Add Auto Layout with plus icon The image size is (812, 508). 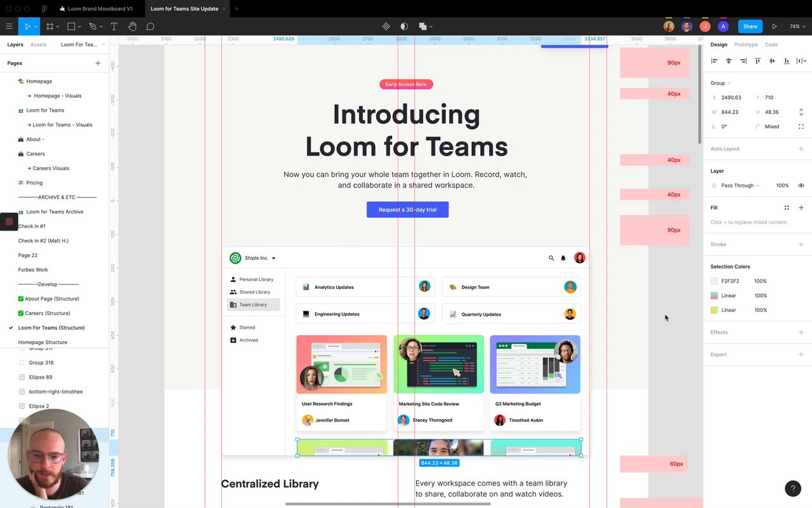click(801, 149)
